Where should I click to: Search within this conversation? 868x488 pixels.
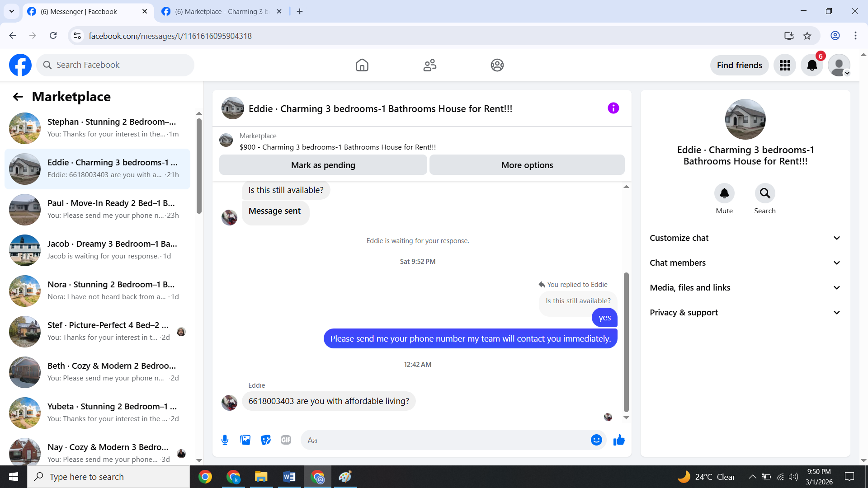click(x=764, y=193)
